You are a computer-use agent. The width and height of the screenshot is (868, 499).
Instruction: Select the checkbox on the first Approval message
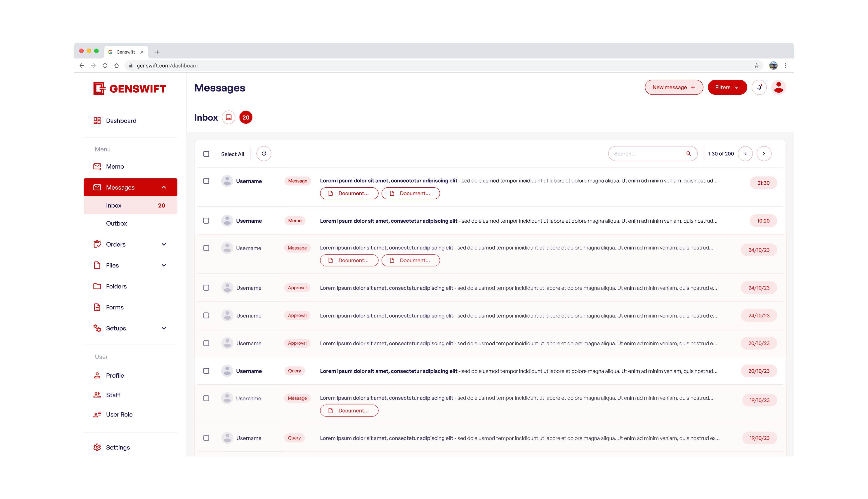[206, 288]
